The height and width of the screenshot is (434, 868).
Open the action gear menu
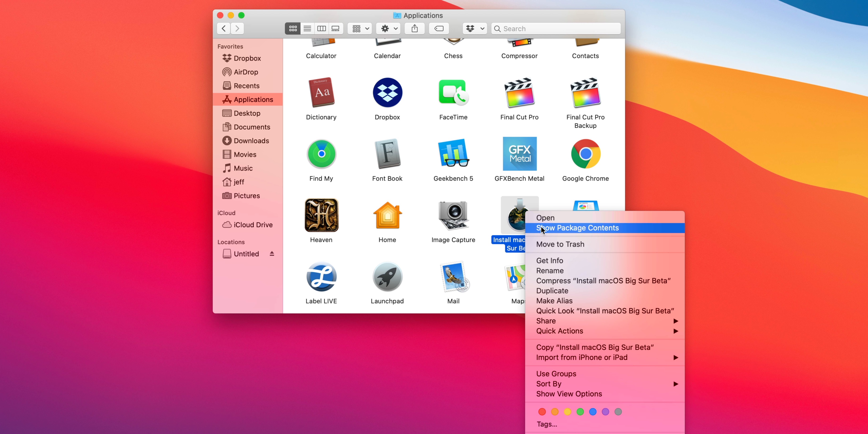point(388,28)
